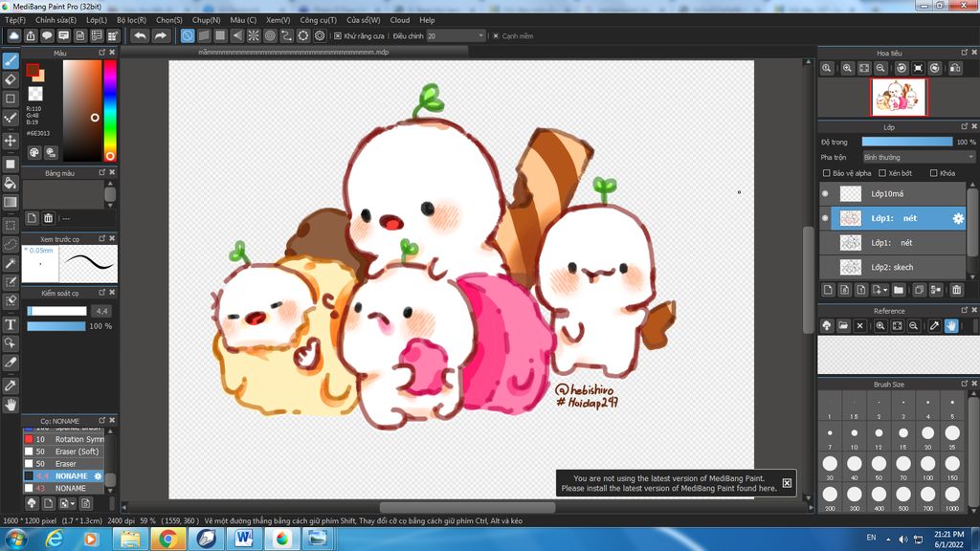Open the Pha trộn blend mode dropdown

pyautogui.click(x=919, y=158)
